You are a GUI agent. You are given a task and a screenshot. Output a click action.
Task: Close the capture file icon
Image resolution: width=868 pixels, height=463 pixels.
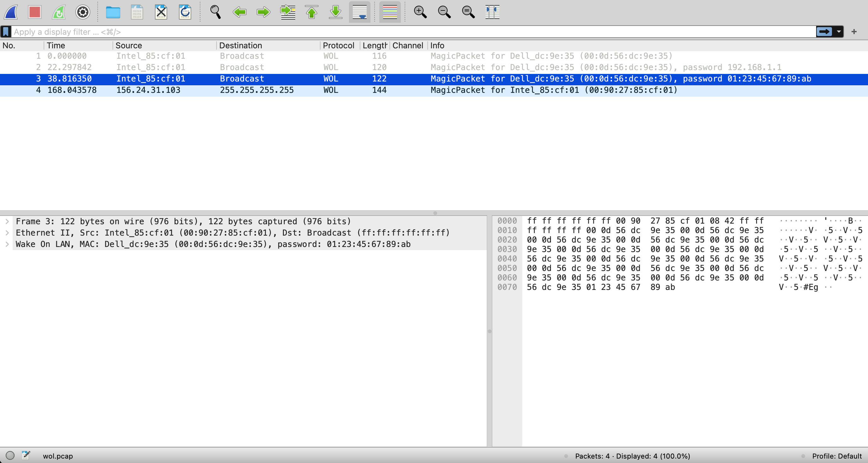click(x=161, y=12)
